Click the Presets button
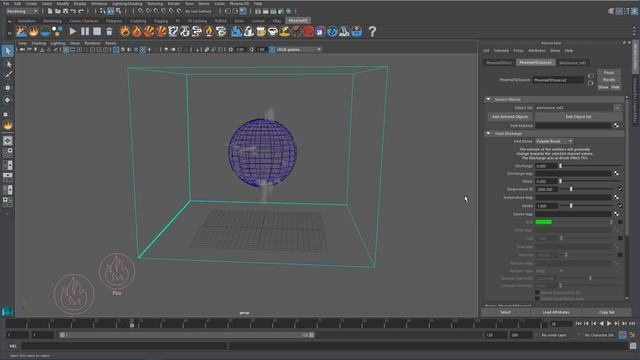 pos(609,80)
